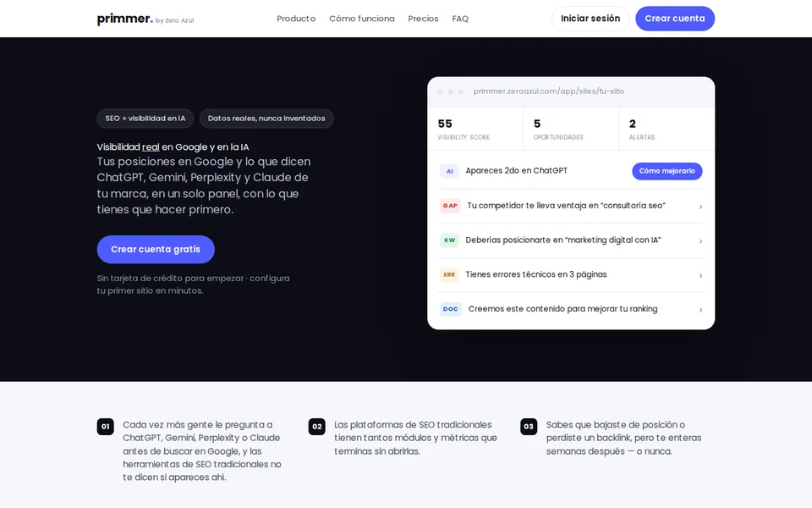Expand the competitor advantage row chevron
The width and height of the screenshot is (812, 508).
tap(700, 207)
